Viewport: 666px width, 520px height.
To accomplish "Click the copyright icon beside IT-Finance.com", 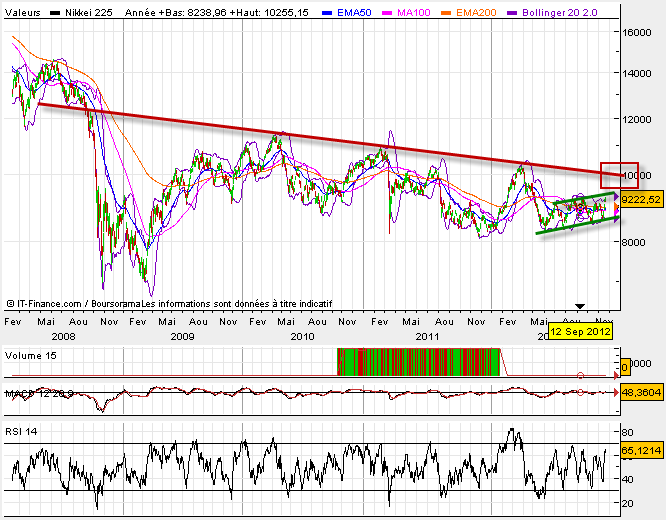I will pyautogui.click(x=10, y=301).
